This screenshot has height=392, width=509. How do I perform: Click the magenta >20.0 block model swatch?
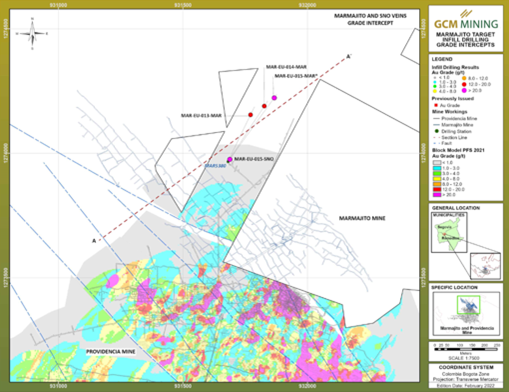click(x=437, y=195)
